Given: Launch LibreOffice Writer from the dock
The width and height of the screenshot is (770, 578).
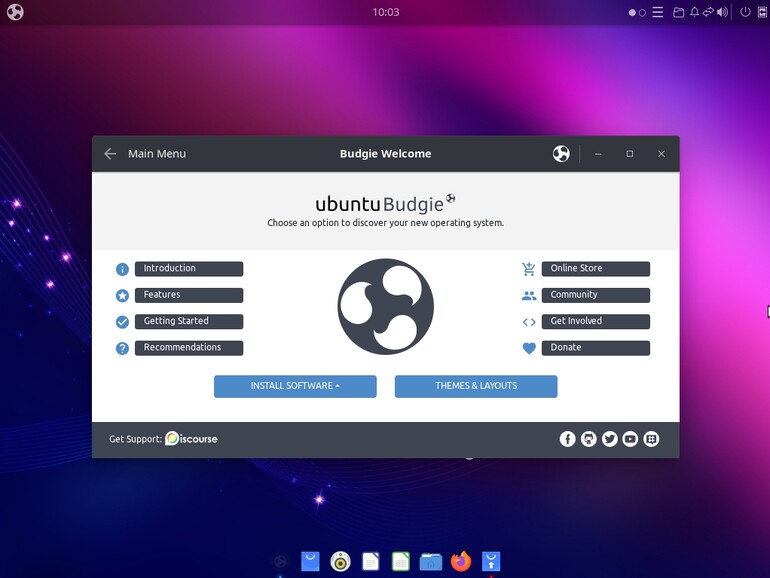Looking at the screenshot, I should 371,561.
